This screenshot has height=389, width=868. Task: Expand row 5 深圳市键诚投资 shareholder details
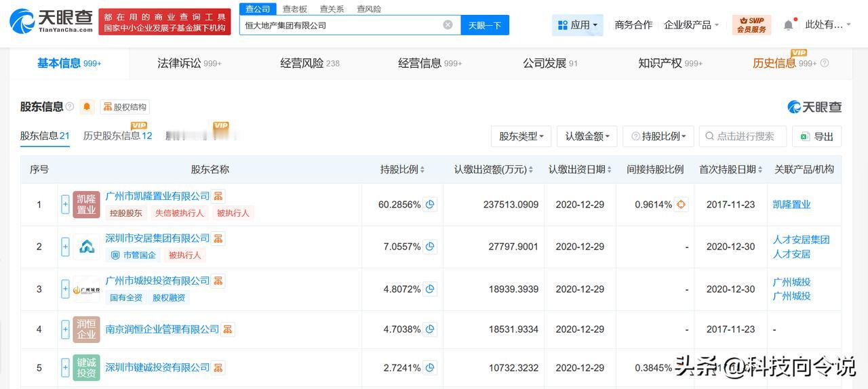[x=65, y=368]
